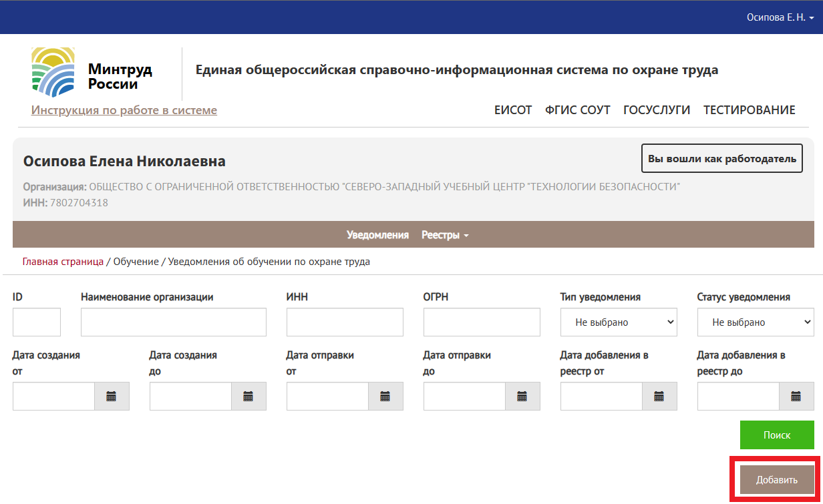Image resolution: width=823 pixels, height=504 pixels.
Task: Open the ФГИС СОУТ navigation link
Action: click(x=578, y=110)
